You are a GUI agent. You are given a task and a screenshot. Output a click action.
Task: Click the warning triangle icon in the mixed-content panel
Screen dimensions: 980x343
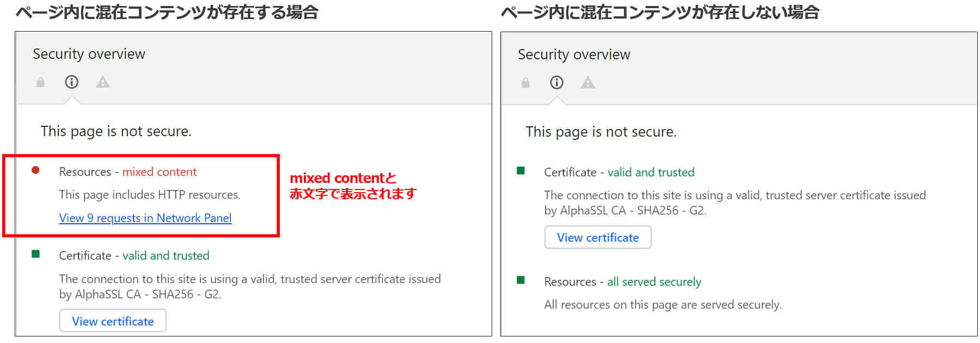pos(103,82)
